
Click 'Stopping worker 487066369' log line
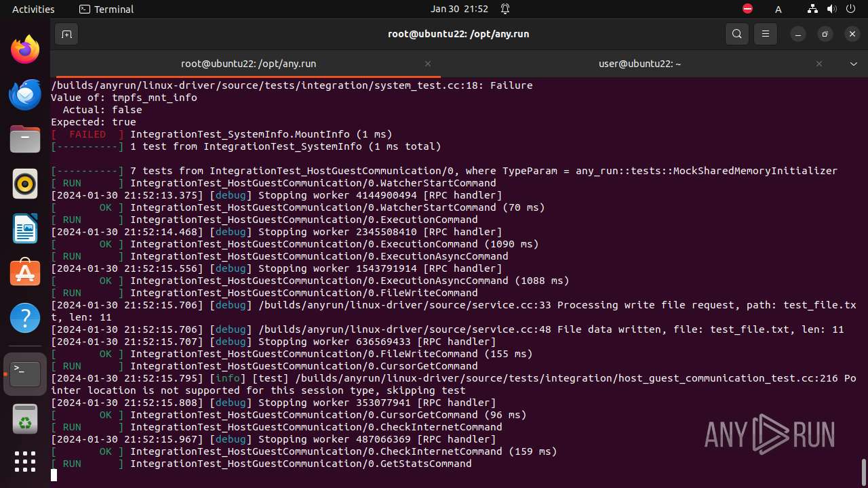tap(273, 439)
